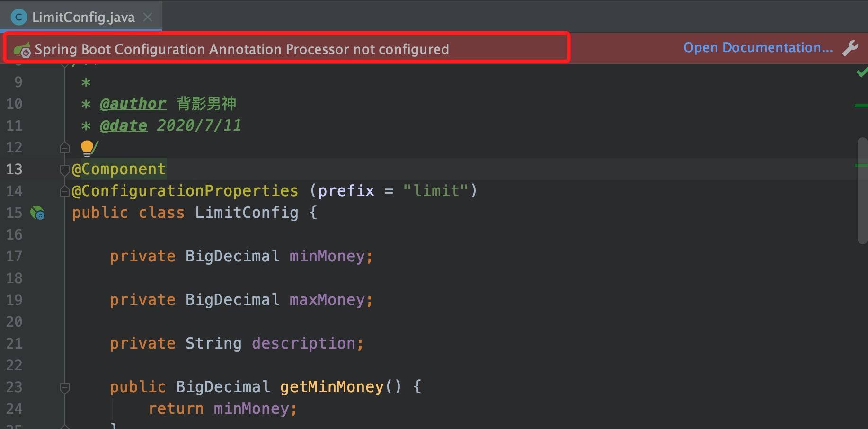Click the getMinMoney method name

(332, 387)
